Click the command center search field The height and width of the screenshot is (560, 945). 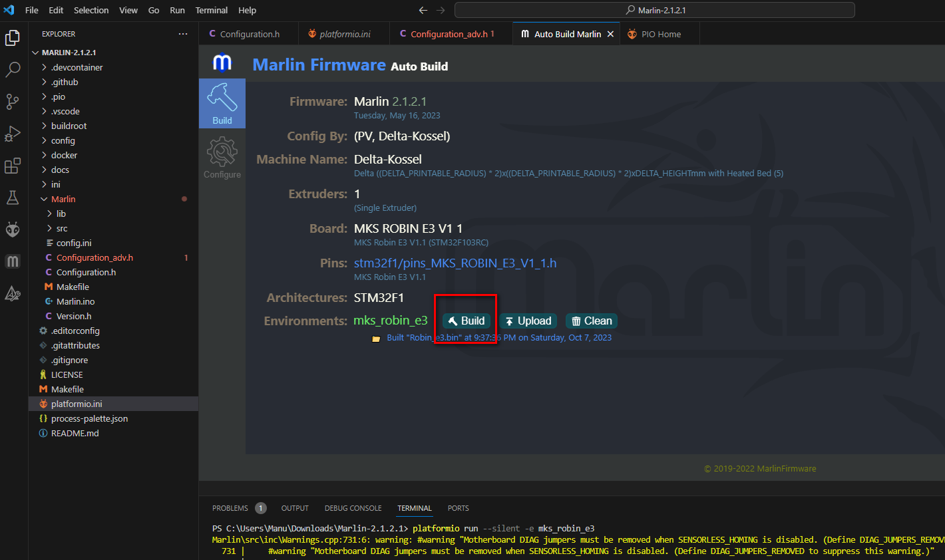(x=655, y=10)
